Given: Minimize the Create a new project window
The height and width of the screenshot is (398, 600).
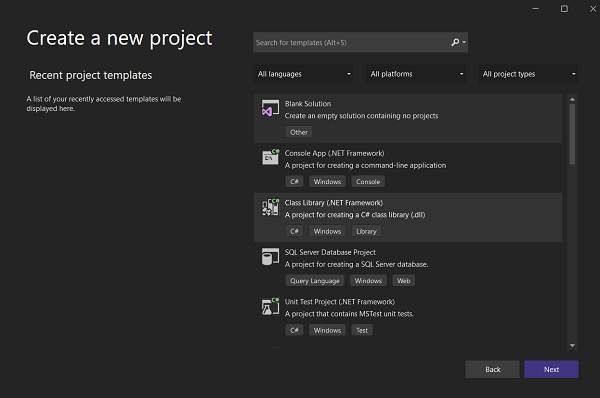Looking at the screenshot, I should pos(535,8).
